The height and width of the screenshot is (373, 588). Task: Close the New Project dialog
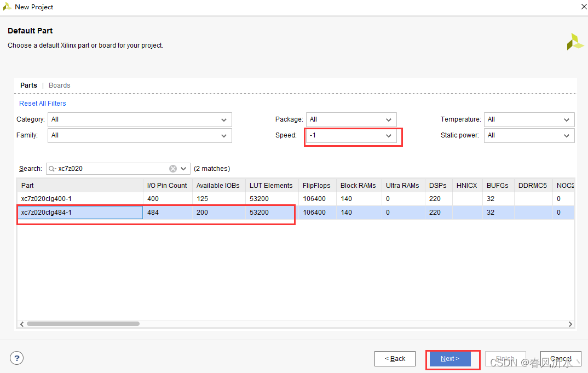[x=584, y=7]
